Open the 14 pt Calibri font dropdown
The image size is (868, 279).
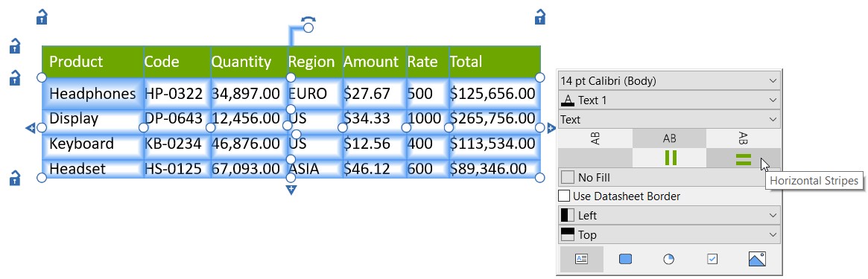pyautogui.click(x=669, y=80)
